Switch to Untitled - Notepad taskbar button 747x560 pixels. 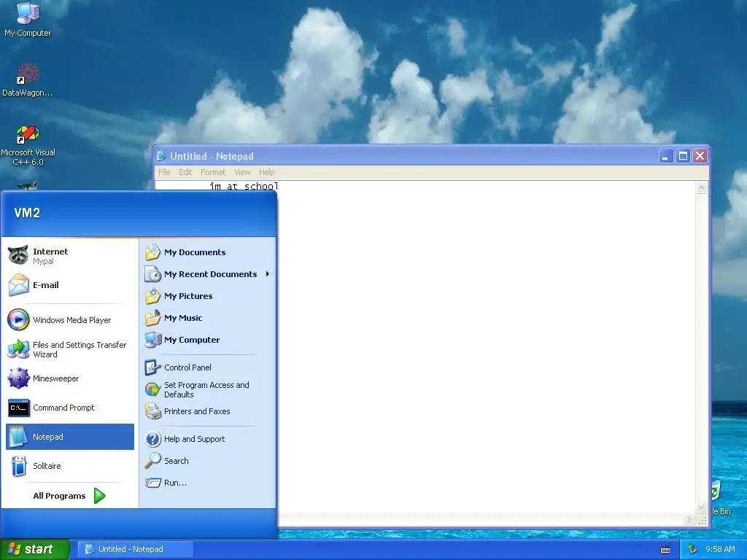(x=135, y=550)
